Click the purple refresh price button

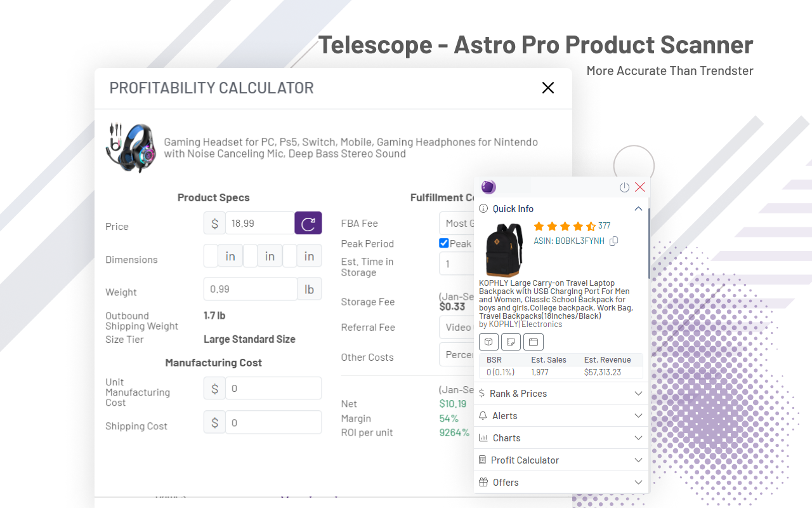click(308, 223)
